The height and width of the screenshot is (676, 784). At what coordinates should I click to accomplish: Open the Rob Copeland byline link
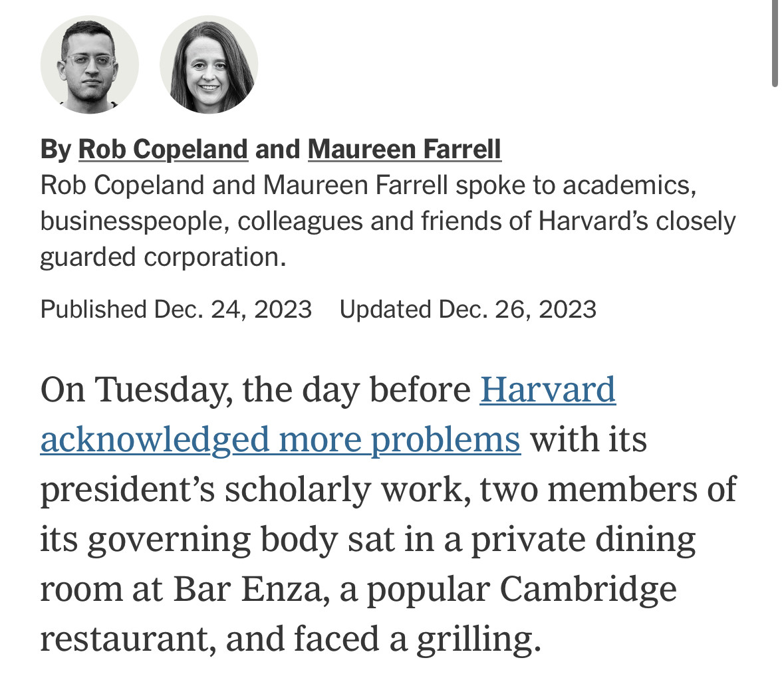click(163, 150)
